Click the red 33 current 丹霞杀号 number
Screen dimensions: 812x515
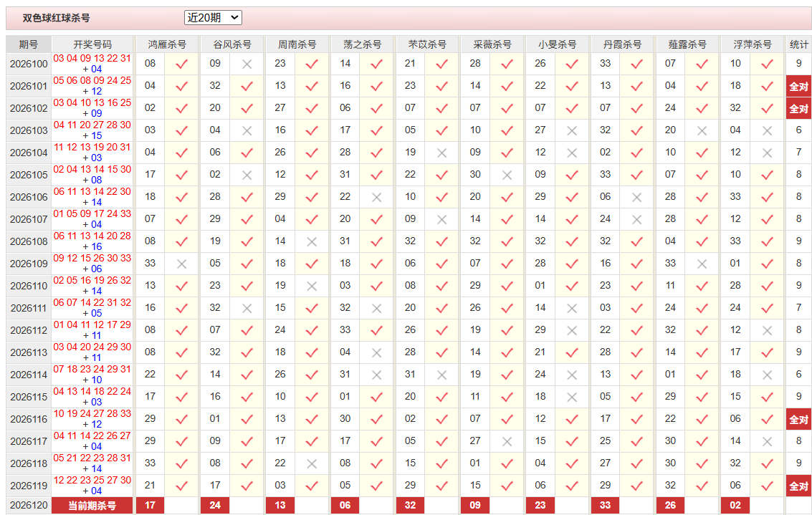pyautogui.click(x=605, y=506)
